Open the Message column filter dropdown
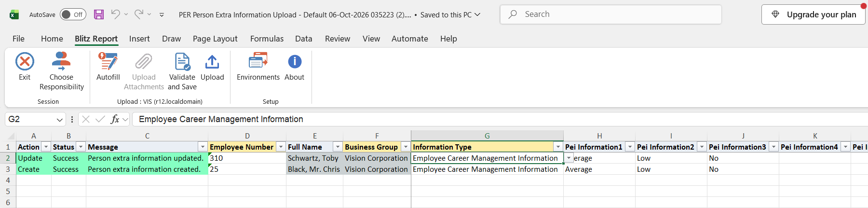This screenshot has height=208, width=868. (x=203, y=147)
